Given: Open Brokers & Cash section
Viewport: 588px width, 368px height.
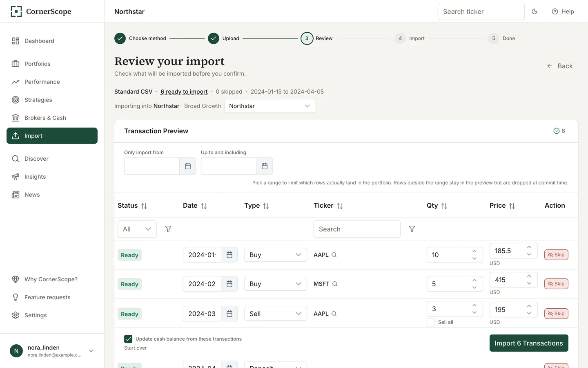Looking at the screenshot, I should click(x=52, y=118).
